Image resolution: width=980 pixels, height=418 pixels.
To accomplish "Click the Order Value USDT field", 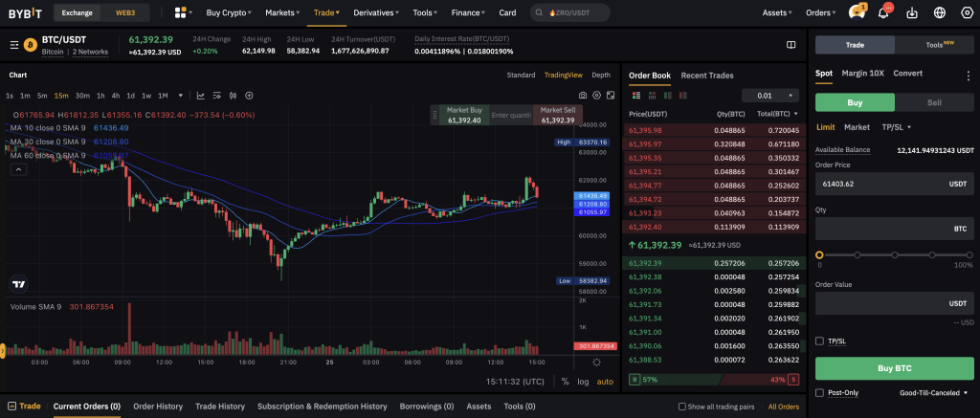I will (x=895, y=303).
